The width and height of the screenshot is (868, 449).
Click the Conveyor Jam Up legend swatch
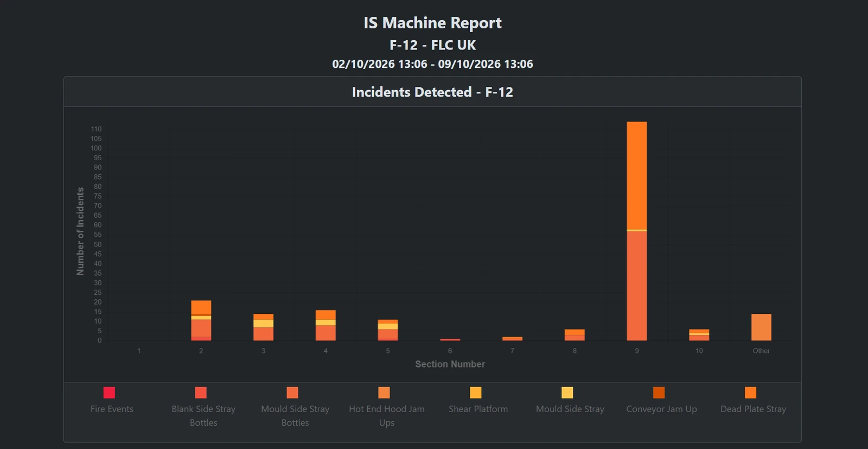point(659,393)
